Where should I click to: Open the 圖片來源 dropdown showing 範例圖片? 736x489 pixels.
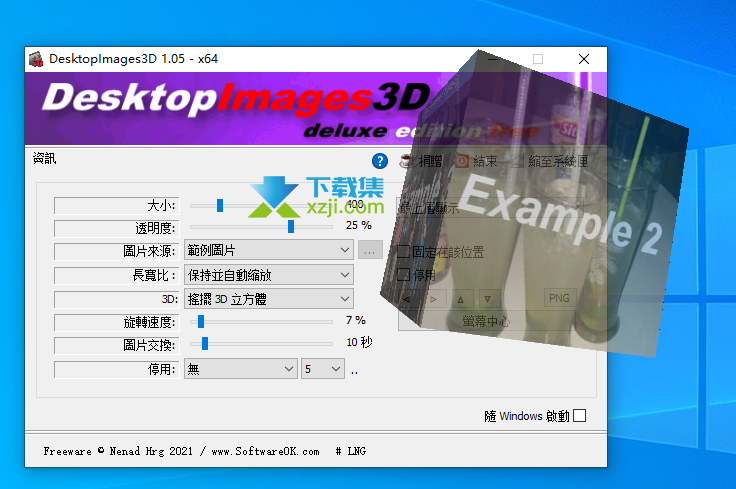click(x=269, y=250)
